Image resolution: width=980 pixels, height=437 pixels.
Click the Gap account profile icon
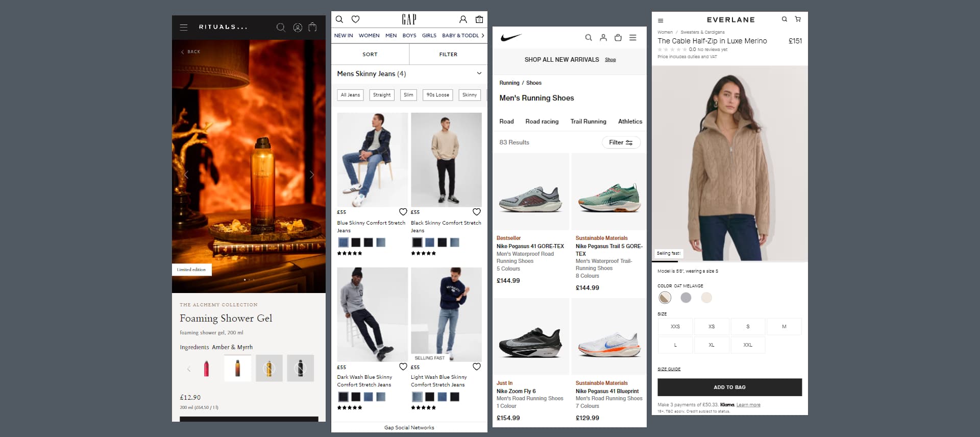463,19
